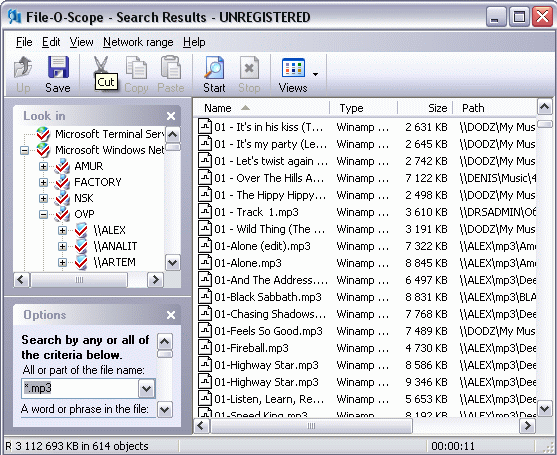Close the Look in panel
The image size is (557, 455).
click(x=171, y=116)
